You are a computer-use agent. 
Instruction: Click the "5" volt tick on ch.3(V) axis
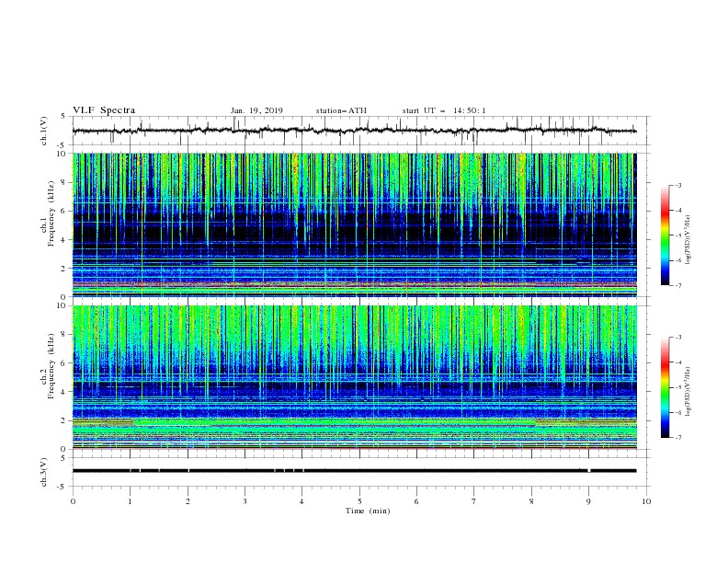click(x=63, y=457)
